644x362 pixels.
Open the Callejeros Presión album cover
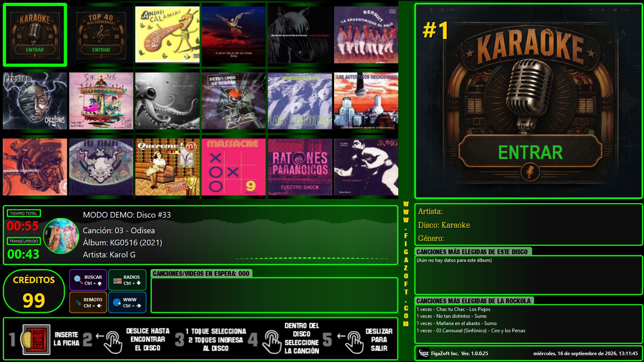35,101
